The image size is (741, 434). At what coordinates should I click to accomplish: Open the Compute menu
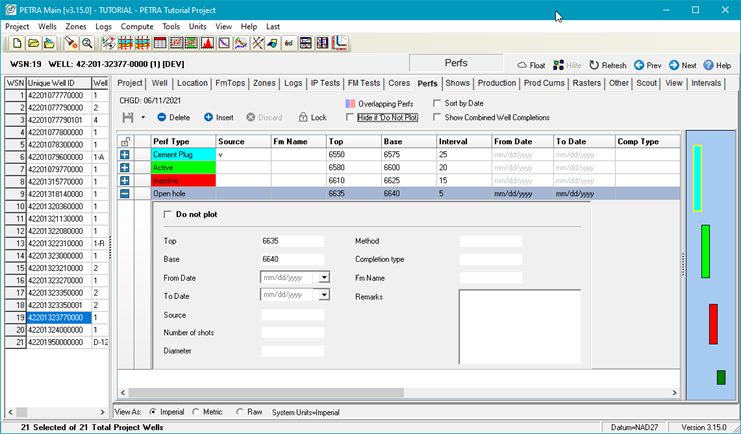135,25
